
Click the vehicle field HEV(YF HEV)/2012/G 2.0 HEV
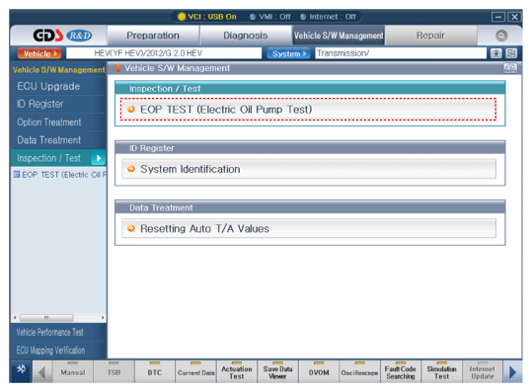pos(164,53)
